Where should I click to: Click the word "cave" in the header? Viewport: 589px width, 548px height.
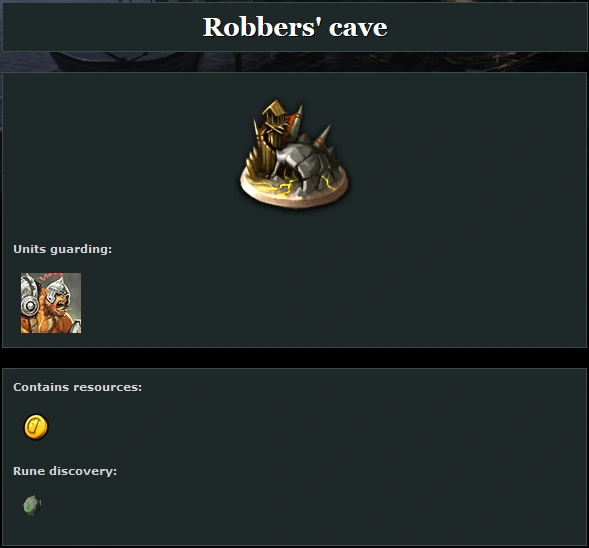pyautogui.click(x=358, y=27)
